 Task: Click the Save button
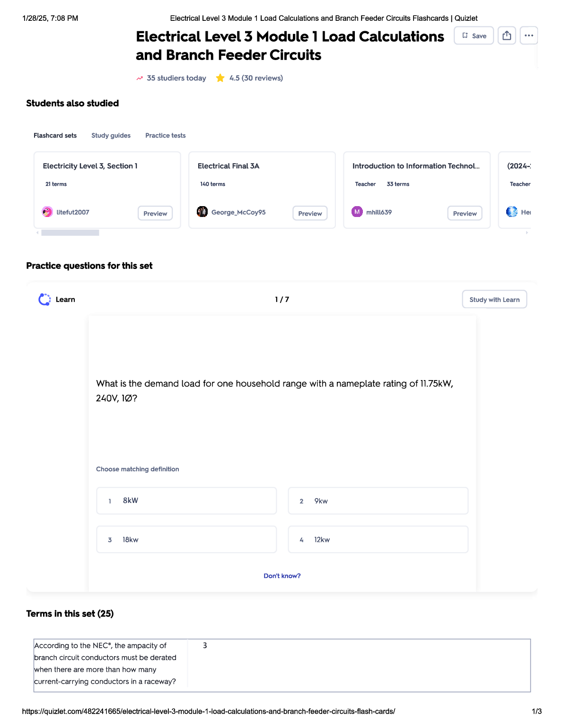474,35
